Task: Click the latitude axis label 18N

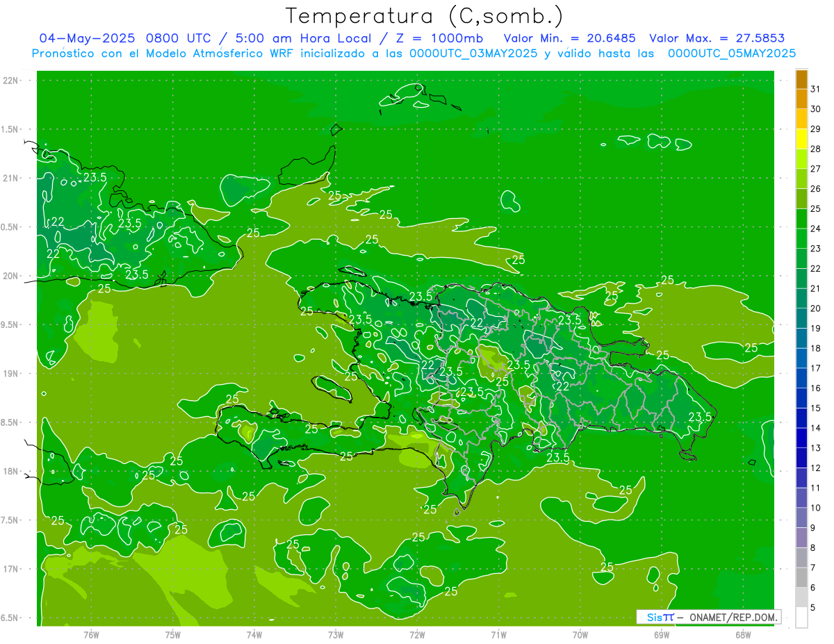Action: 10,471
